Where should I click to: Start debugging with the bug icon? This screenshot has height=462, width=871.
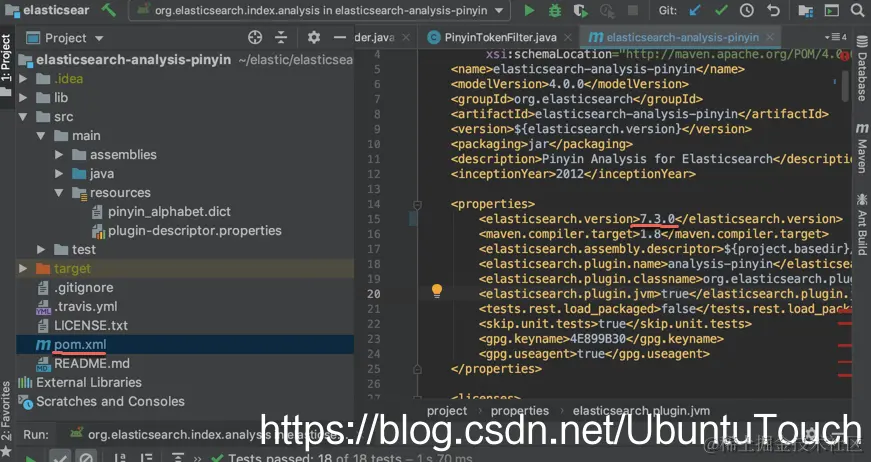tap(554, 10)
